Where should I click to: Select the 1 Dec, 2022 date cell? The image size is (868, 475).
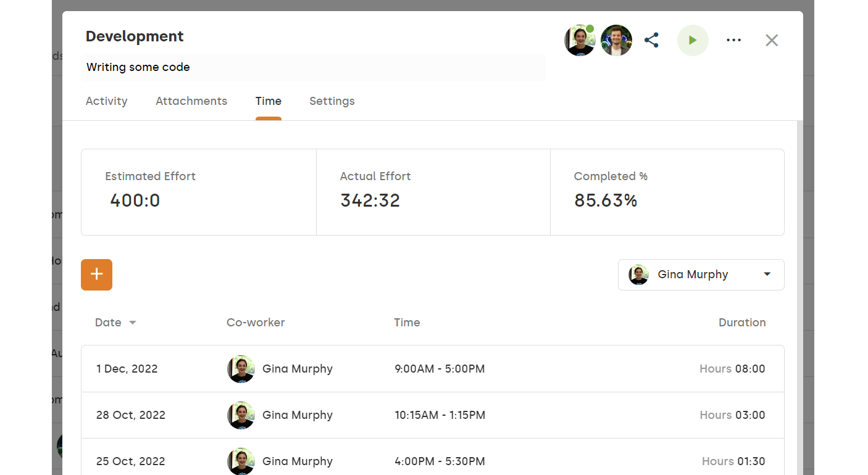tap(127, 369)
